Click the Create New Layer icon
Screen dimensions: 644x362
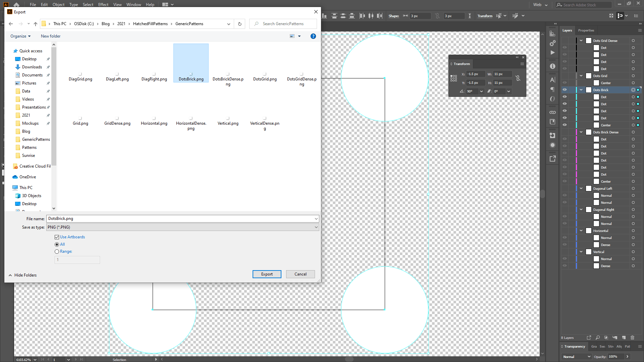coord(624,338)
